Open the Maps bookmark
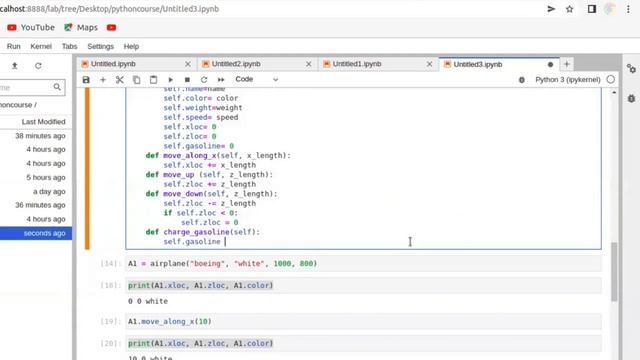Image resolution: width=640 pixels, height=360 pixels. (81, 27)
